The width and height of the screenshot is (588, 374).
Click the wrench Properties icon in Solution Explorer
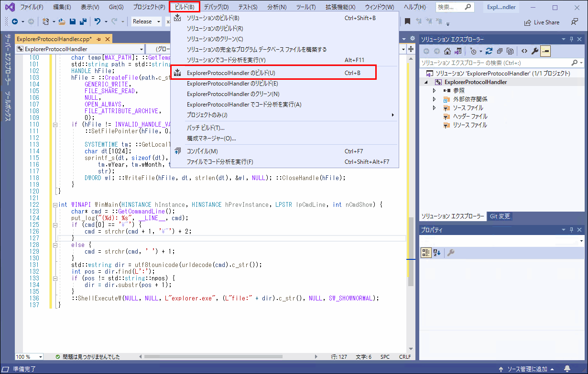(x=535, y=51)
